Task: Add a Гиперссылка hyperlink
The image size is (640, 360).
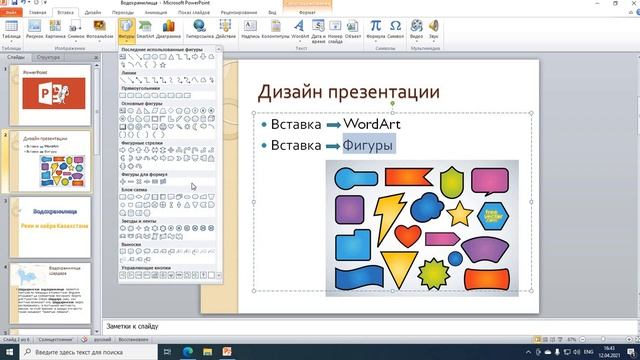Action: [x=200, y=29]
